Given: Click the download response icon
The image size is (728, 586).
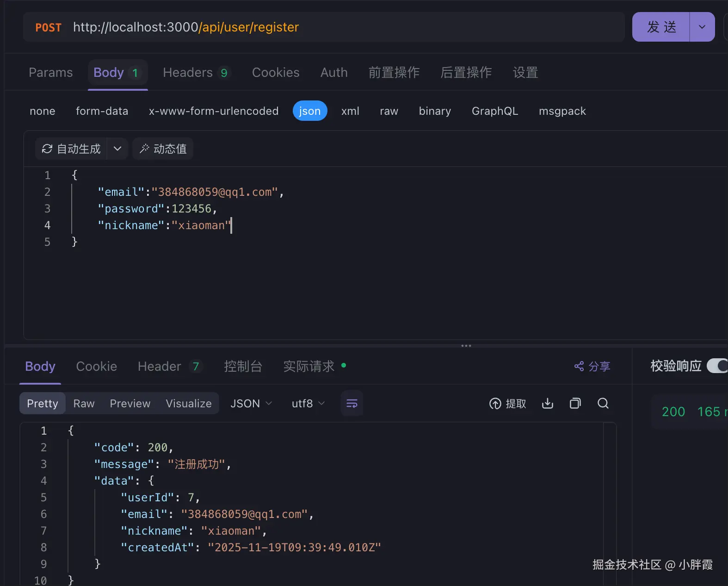Looking at the screenshot, I should (548, 403).
